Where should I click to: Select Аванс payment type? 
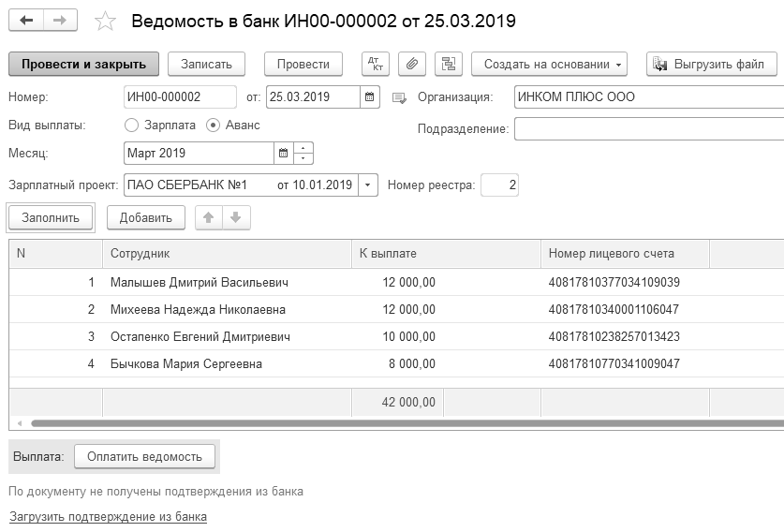[x=214, y=125]
